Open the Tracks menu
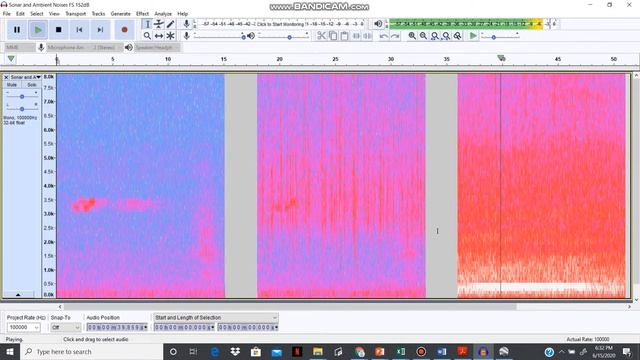 (98, 13)
